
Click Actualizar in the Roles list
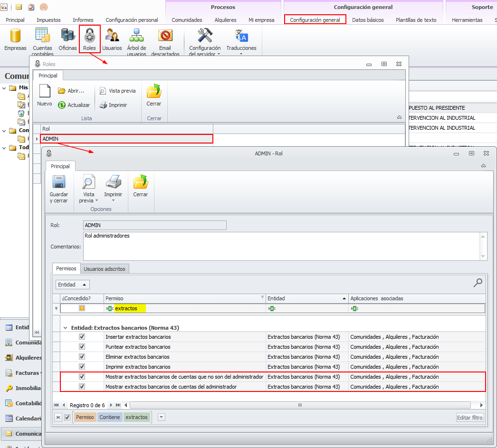point(74,105)
